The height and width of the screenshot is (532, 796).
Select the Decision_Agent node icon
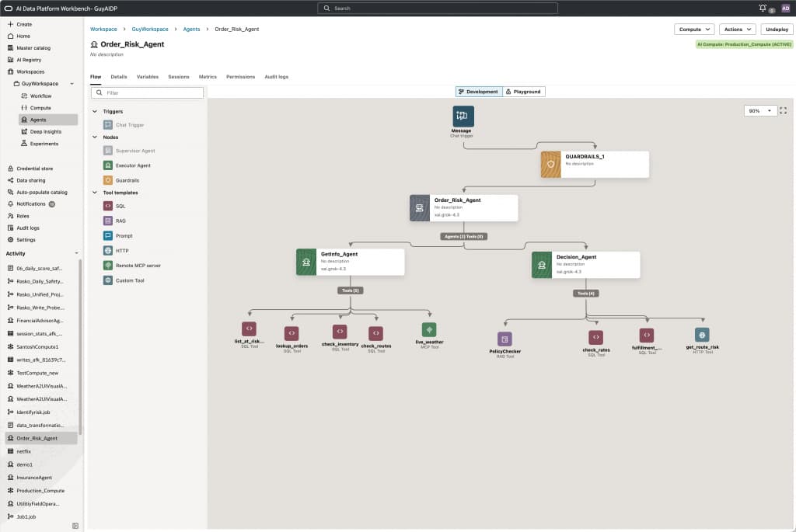[542, 265]
